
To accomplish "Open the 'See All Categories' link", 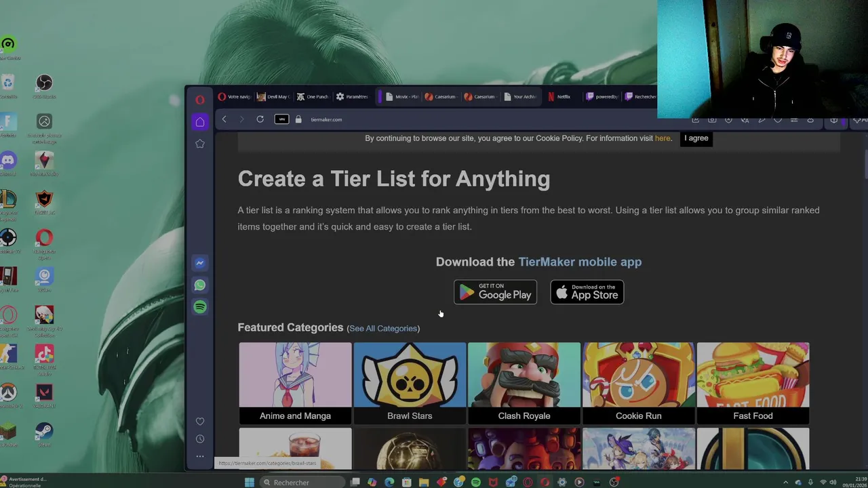I will [383, 328].
